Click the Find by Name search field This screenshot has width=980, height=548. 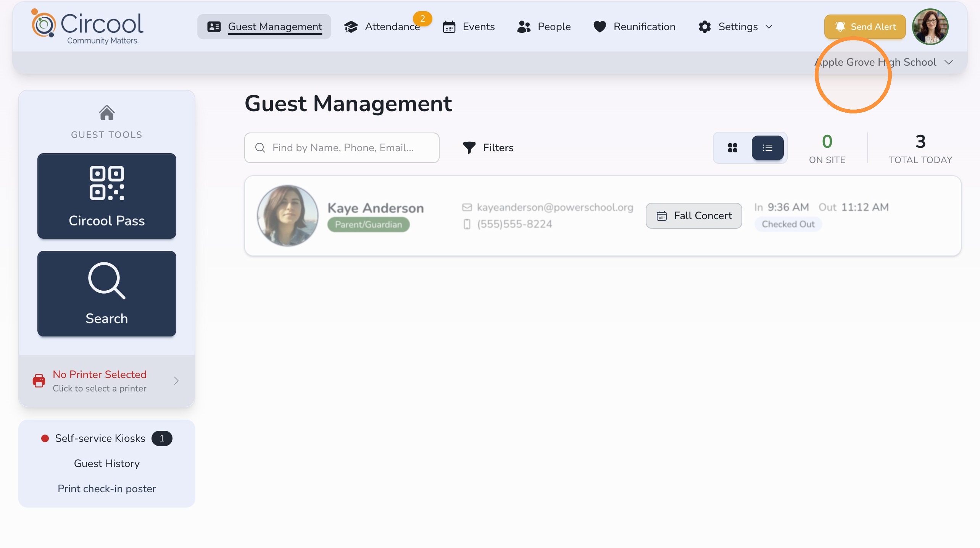(342, 148)
